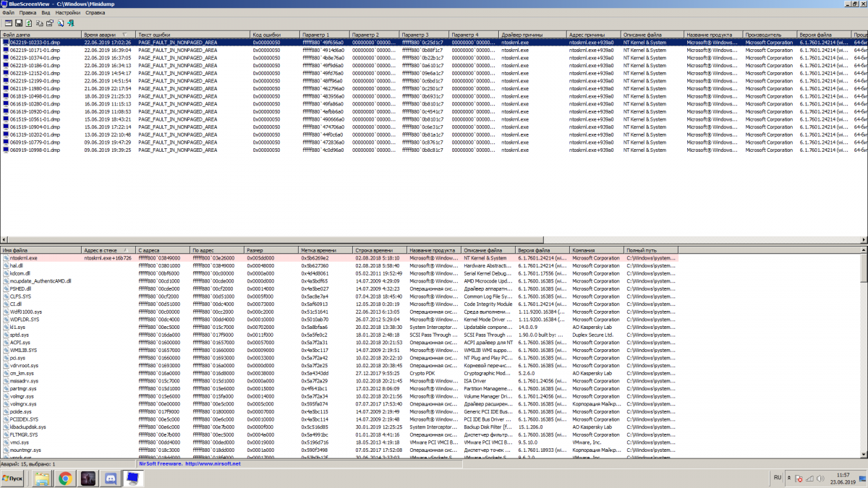Click the Полный путь column header
This screenshot has height=488, width=868.
coord(652,250)
